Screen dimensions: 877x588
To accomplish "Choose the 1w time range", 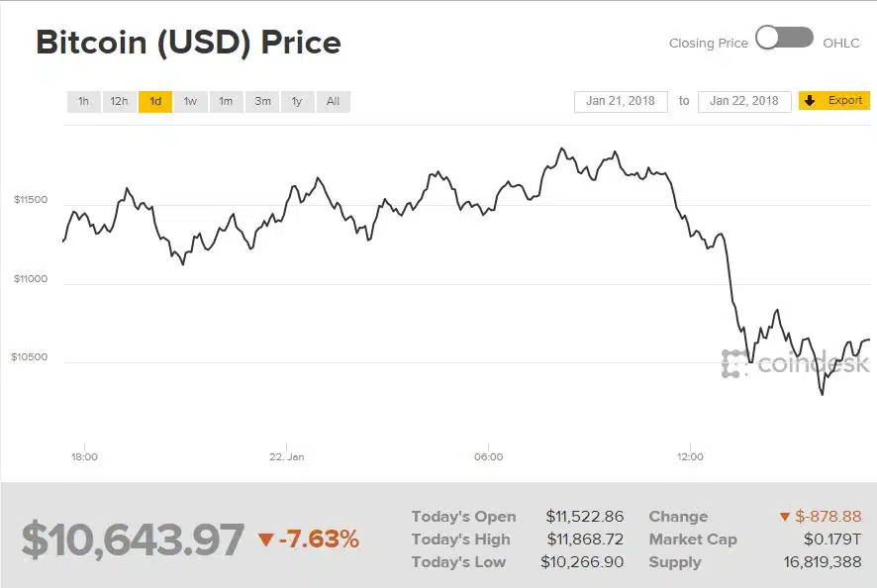I will [191, 101].
